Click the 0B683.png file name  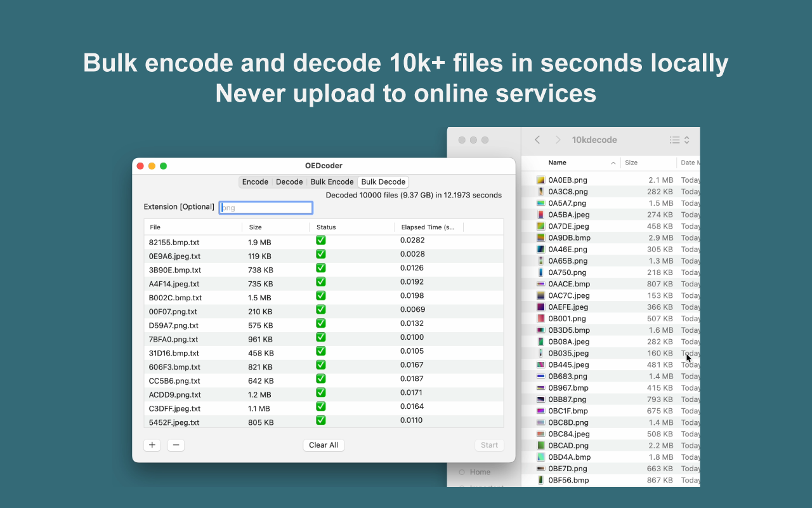tap(568, 377)
